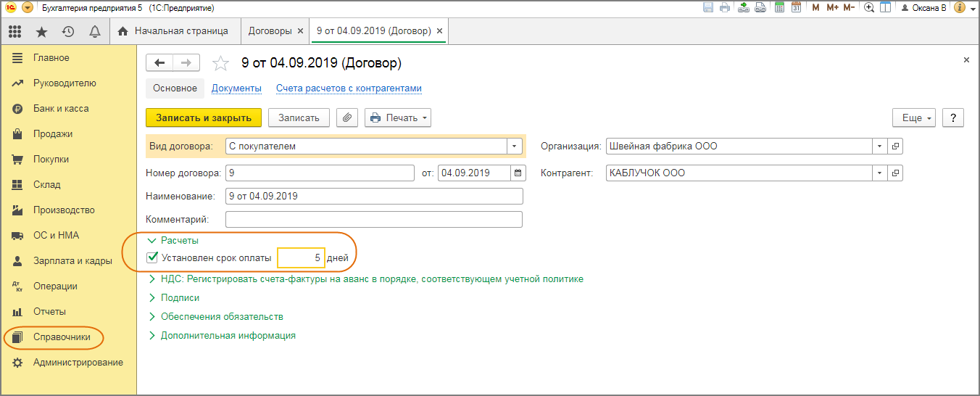Click the paperclip attached files button
Image resolution: width=980 pixels, height=396 pixels.
[x=346, y=117]
